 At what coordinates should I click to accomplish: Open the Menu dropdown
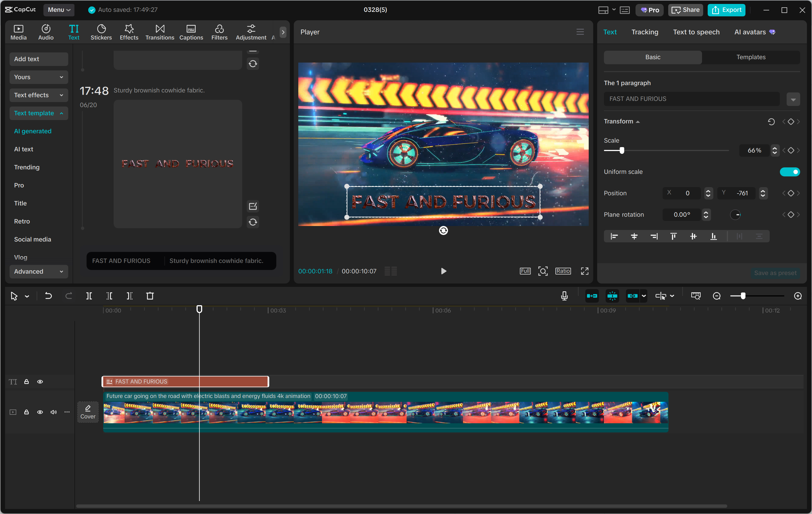pos(59,10)
